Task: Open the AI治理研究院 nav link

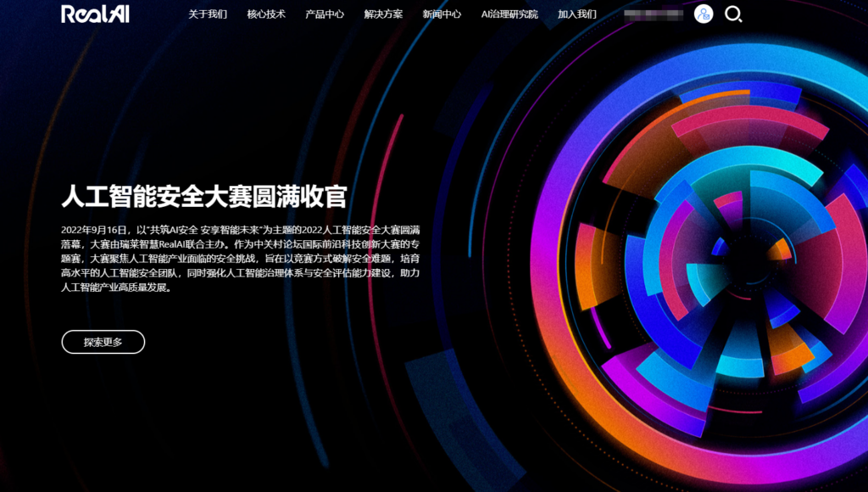Action: pos(509,14)
